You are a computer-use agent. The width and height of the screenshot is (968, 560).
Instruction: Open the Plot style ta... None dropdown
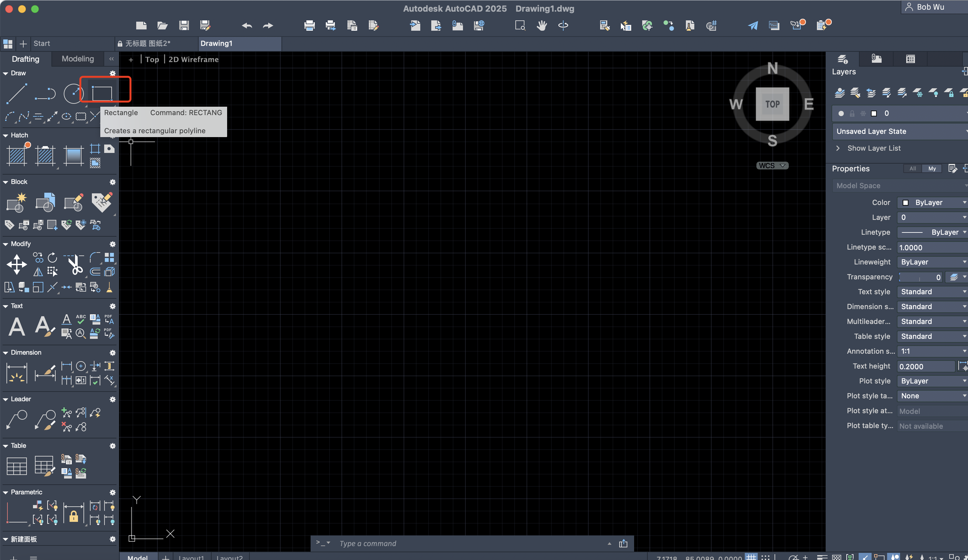pyautogui.click(x=933, y=396)
